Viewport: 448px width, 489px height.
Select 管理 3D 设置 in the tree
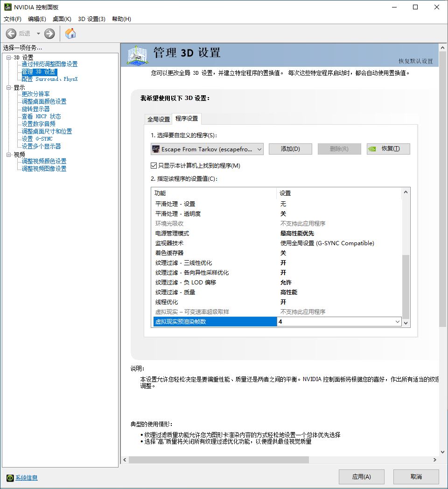(39, 71)
